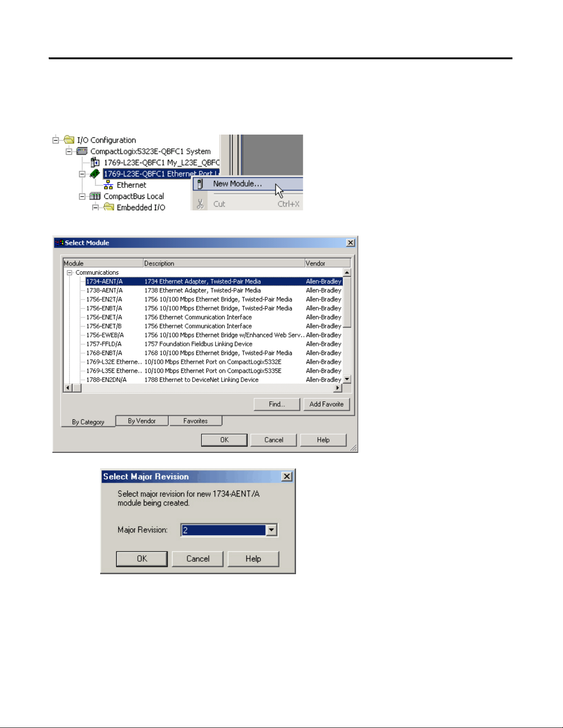Image resolution: width=563 pixels, height=728 pixels.
Task: Select the 1756-ENET/B module row
Action: 214,326
